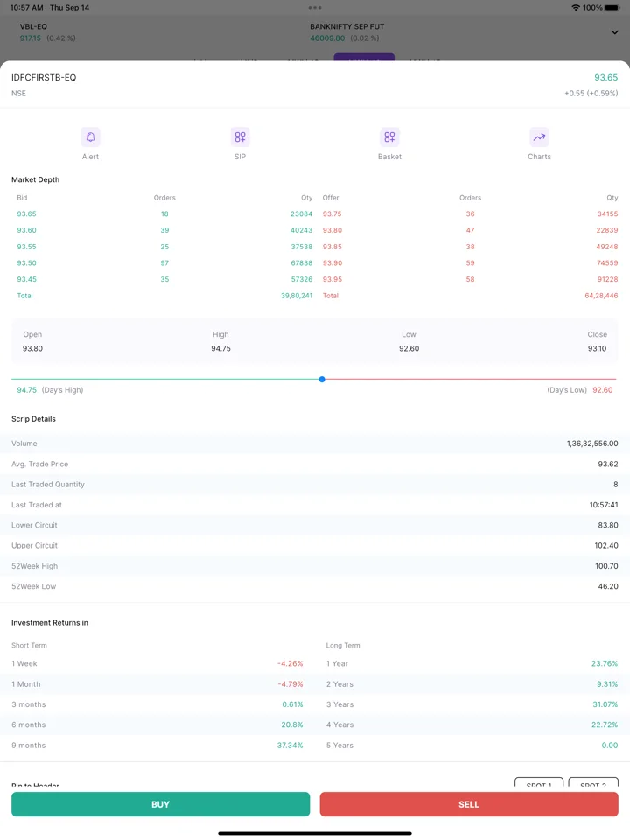
Task: Click 1 Week return -4.26%
Action: coord(290,663)
